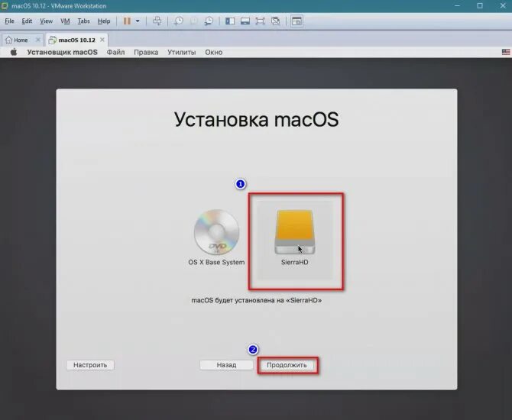Open the power options dropdown arrow
Screen dimensions: 512x420
point(138,21)
